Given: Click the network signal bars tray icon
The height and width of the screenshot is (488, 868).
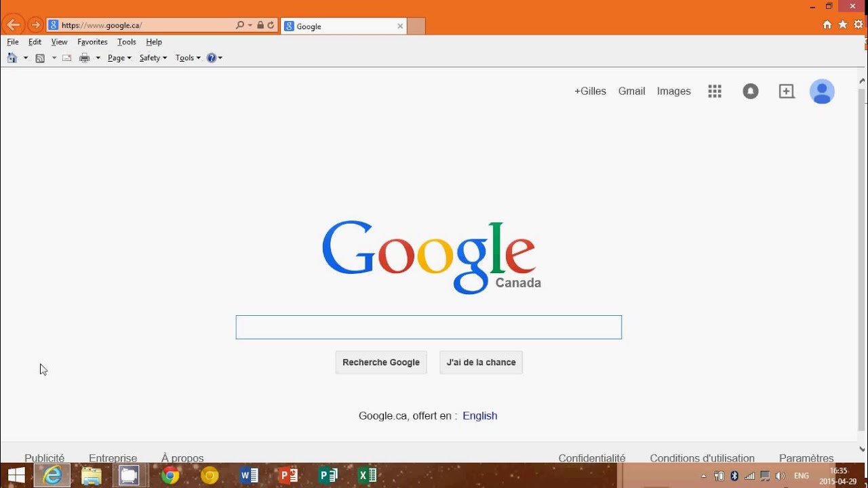Looking at the screenshot, I should coord(749,476).
